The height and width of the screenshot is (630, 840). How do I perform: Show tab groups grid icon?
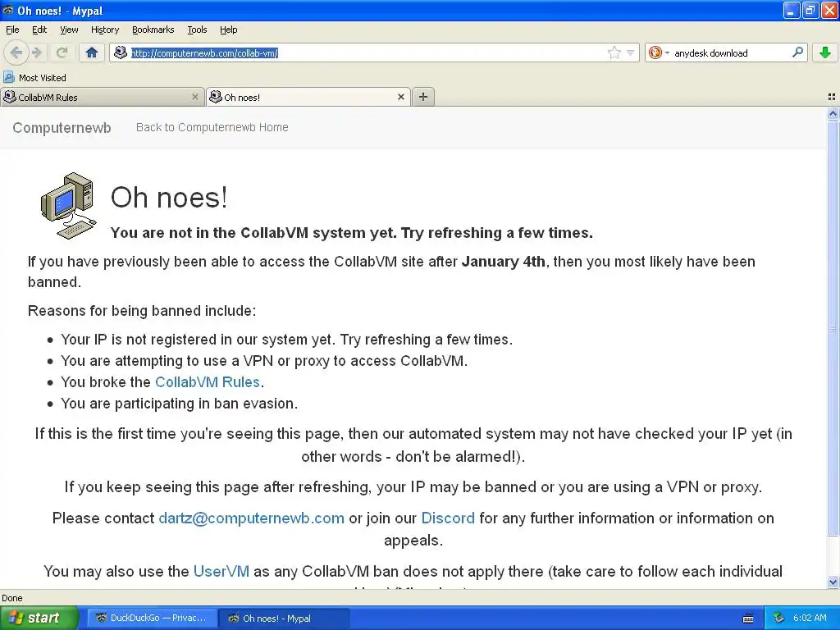tap(832, 97)
